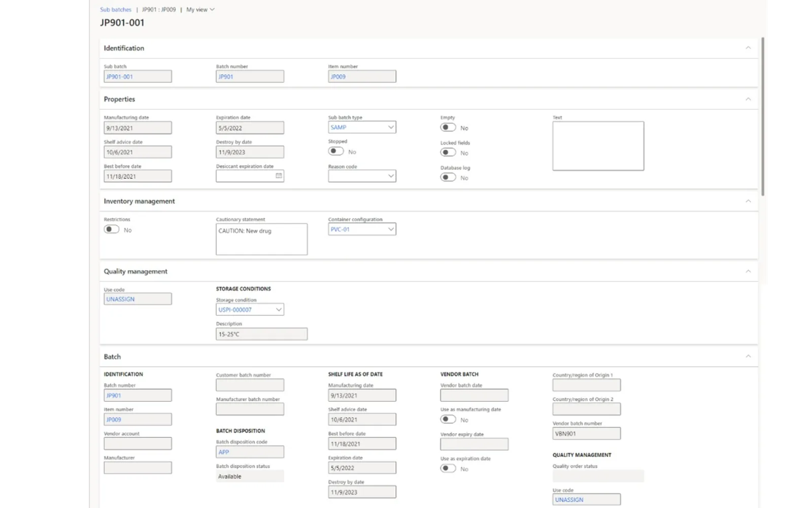Toggle the Stopped switch
Image resolution: width=812 pixels, height=508 pixels.
tap(336, 151)
